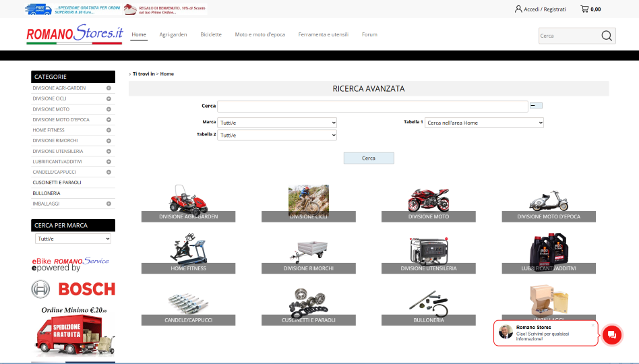The image size is (639, 364).
Task: Expand Divisione Moto category plus icon
Action: click(x=109, y=109)
